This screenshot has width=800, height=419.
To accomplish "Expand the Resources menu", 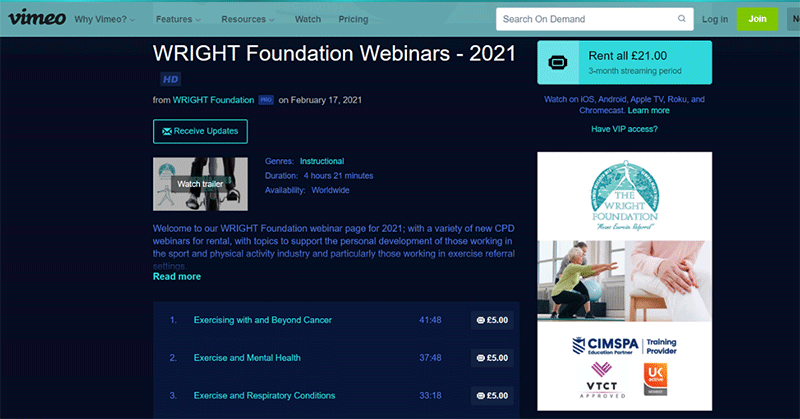I will pos(247,19).
